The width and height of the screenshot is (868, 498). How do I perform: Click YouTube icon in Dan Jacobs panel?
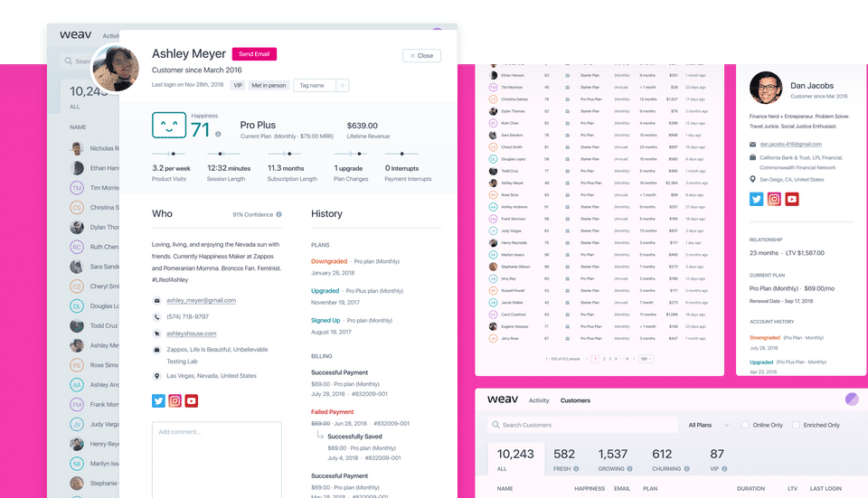pyautogui.click(x=792, y=199)
